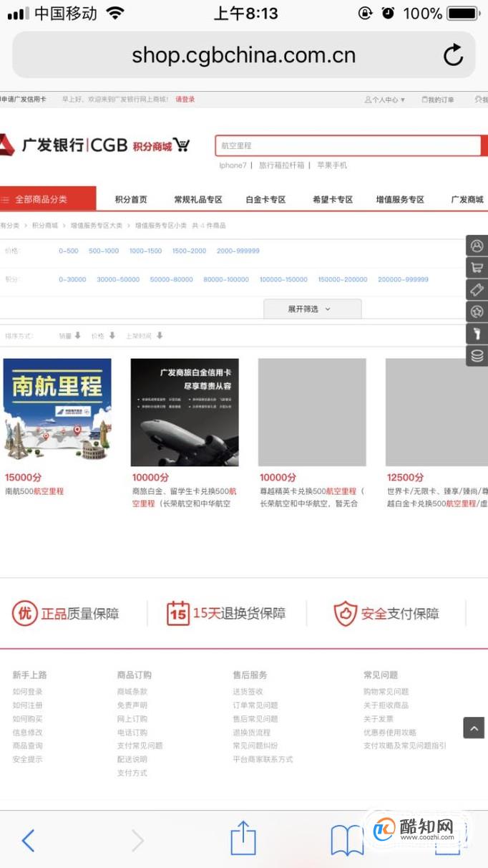
Task: Open 南航里程 product thumbnail
Action: tap(57, 413)
